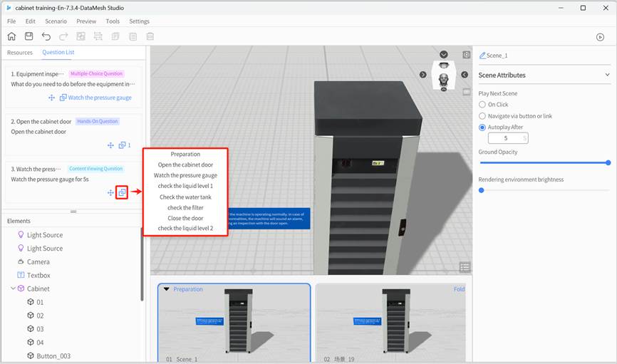
Task: Collapse the Preparation scene group
Action: click(166, 289)
